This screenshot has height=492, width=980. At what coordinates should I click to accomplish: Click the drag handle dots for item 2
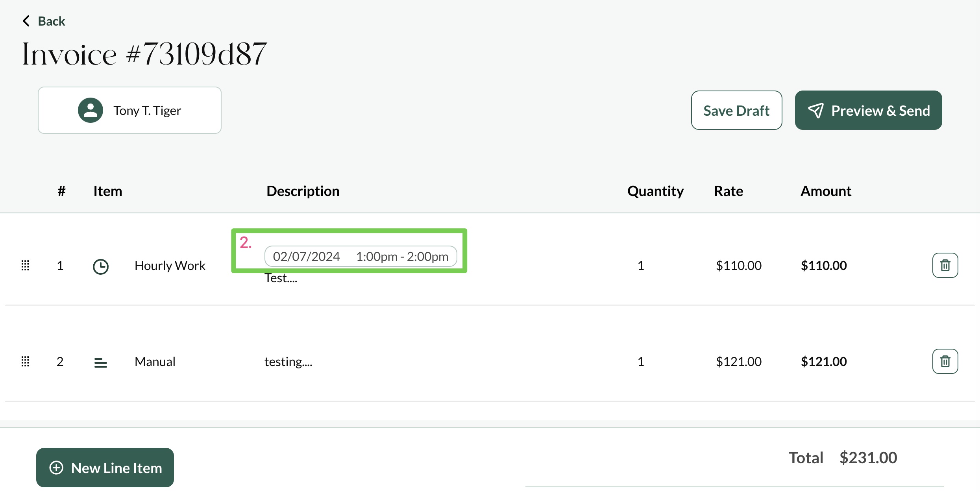[x=24, y=361]
